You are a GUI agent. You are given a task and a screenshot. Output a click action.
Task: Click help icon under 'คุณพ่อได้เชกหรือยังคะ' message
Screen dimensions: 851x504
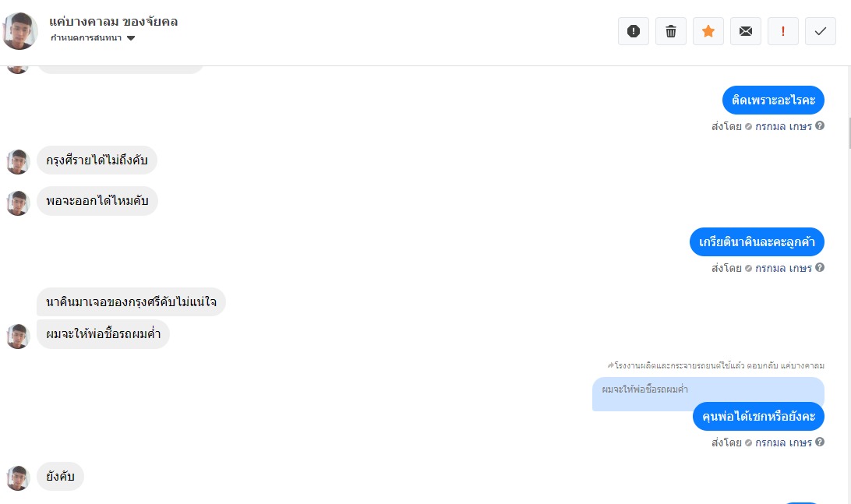820,442
